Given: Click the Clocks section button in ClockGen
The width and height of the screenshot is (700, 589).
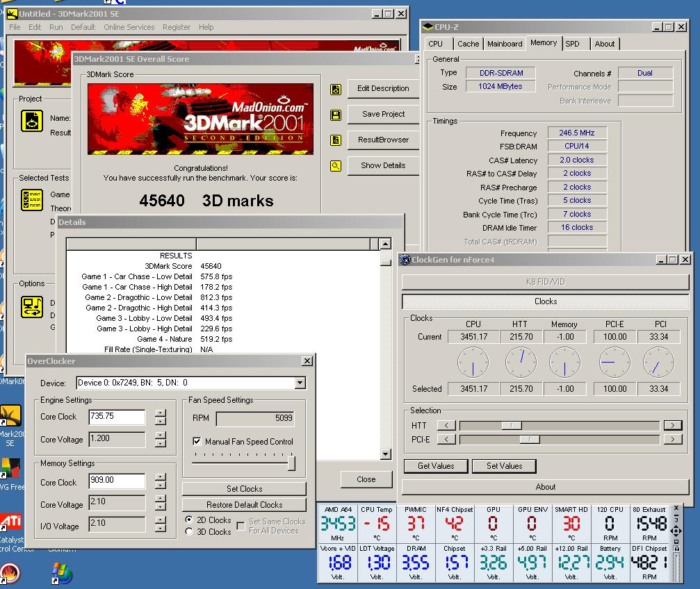Looking at the screenshot, I should (546, 301).
